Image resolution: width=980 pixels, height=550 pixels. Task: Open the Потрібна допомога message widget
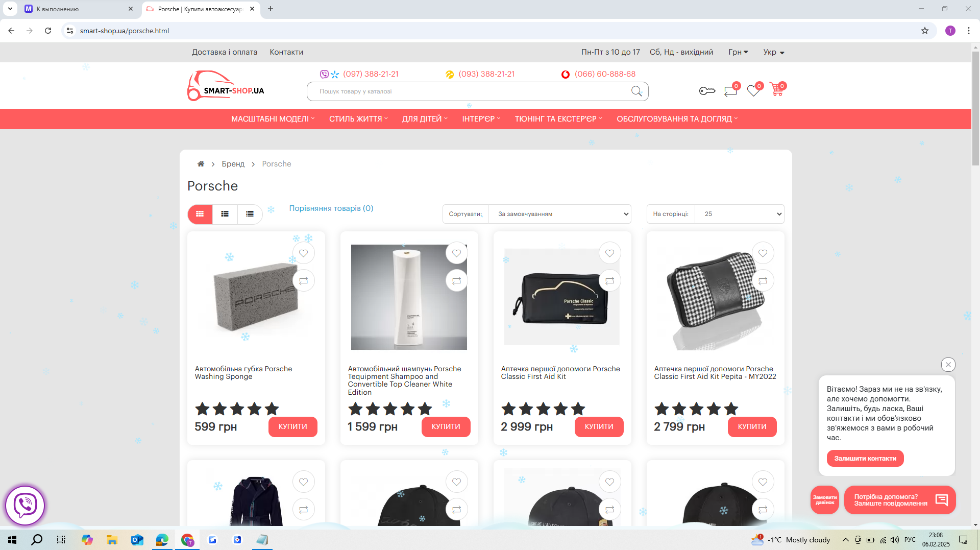(900, 500)
